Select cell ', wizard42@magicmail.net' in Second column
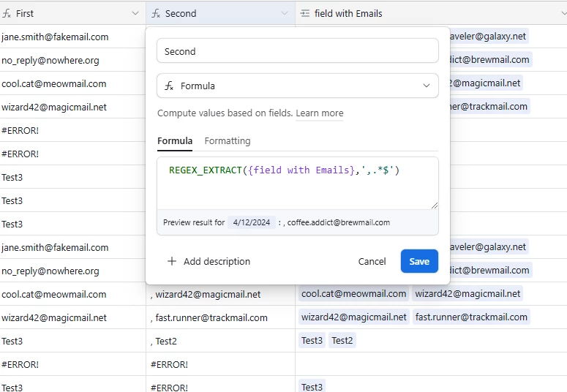 [x=220, y=294]
